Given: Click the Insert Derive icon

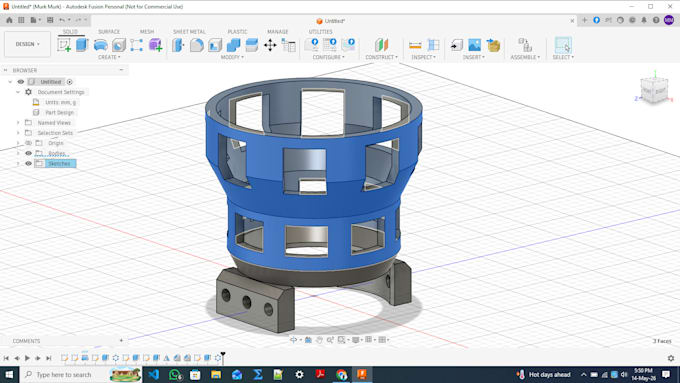Looking at the screenshot, I should 456,45.
